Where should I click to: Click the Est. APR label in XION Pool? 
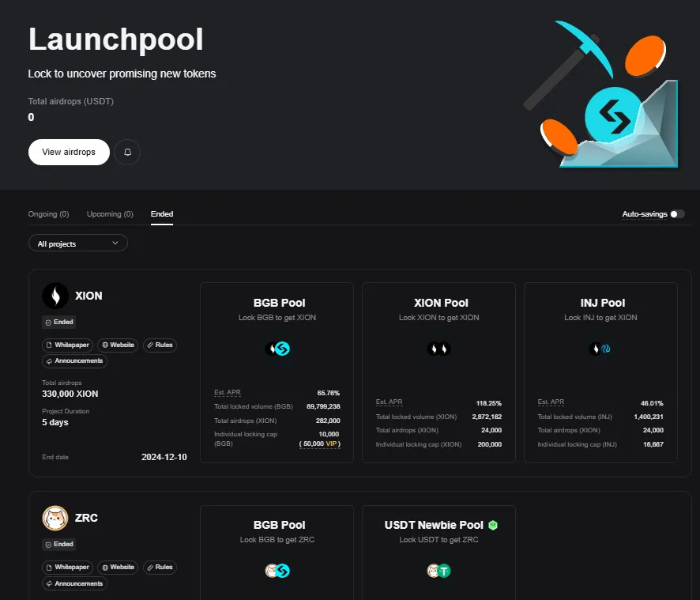(x=389, y=402)
